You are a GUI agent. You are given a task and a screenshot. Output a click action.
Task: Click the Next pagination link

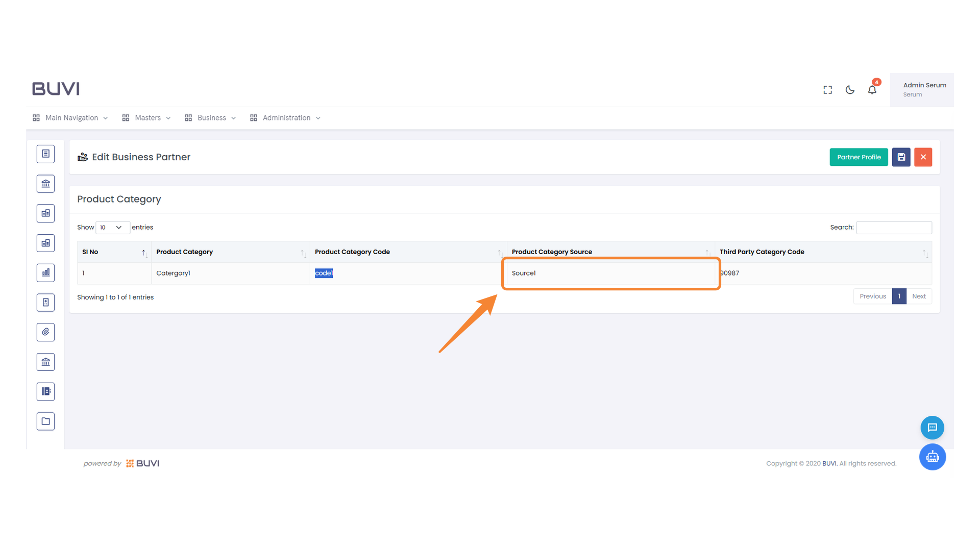[919, 296]
